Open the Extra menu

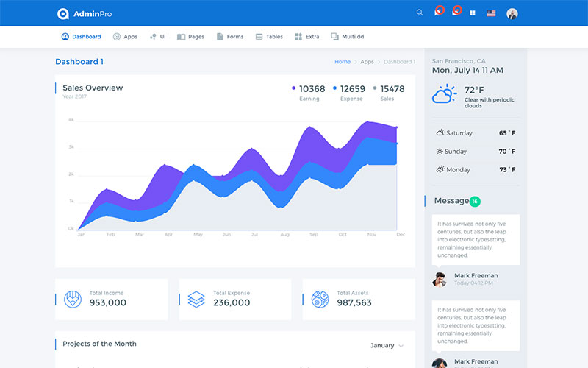[307, 36]
